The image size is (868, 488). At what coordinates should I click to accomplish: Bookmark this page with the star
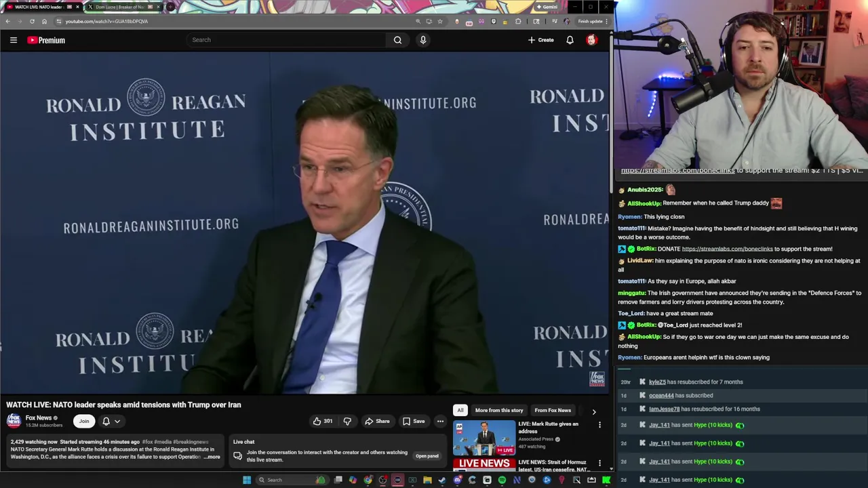tap(440, 21)
